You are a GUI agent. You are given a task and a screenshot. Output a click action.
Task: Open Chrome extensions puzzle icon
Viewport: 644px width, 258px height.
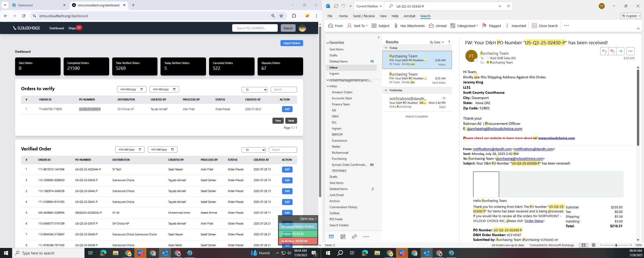click(x=294, y=16)
